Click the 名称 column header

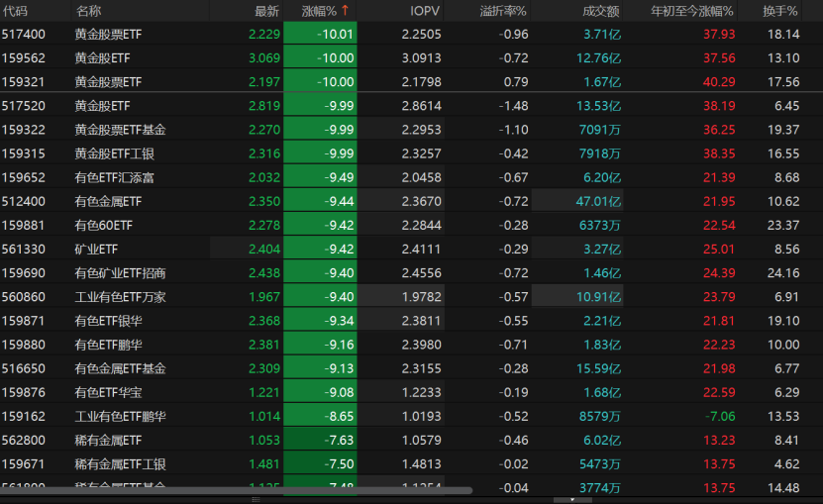click(x=88, y=11)
